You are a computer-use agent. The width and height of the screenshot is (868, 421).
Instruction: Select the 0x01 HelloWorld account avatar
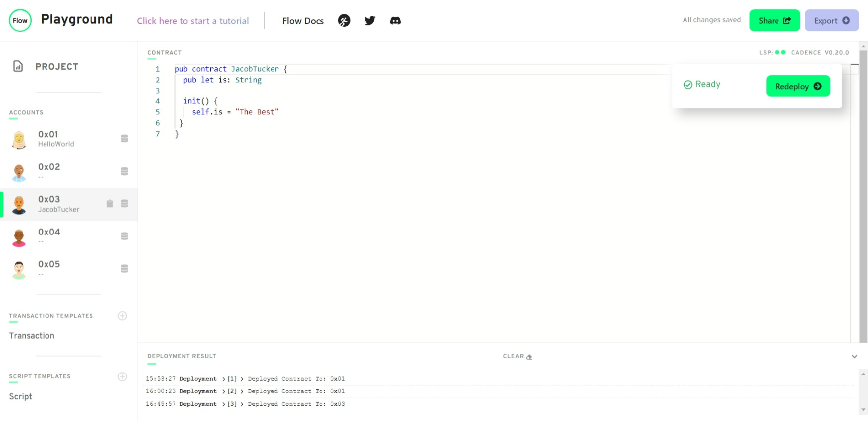(19, 140)
